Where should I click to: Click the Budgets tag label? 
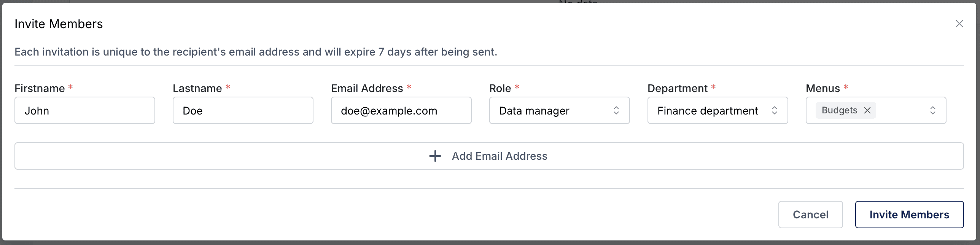tap(839, 110)
